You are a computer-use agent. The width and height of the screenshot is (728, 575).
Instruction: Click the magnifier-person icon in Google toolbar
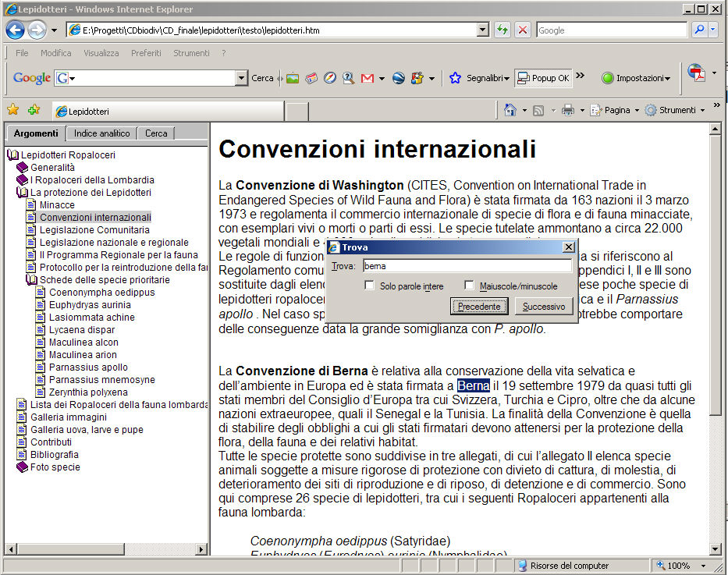click(348, 78)
